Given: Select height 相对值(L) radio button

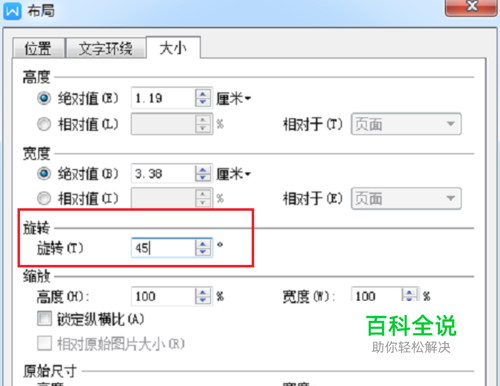Looking at the screenshot, I should (44, 124).
